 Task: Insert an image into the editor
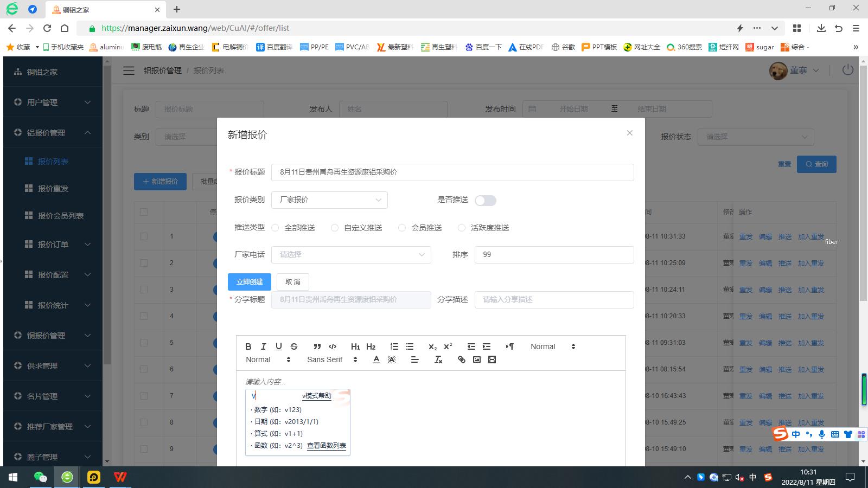tap(477, 359)
